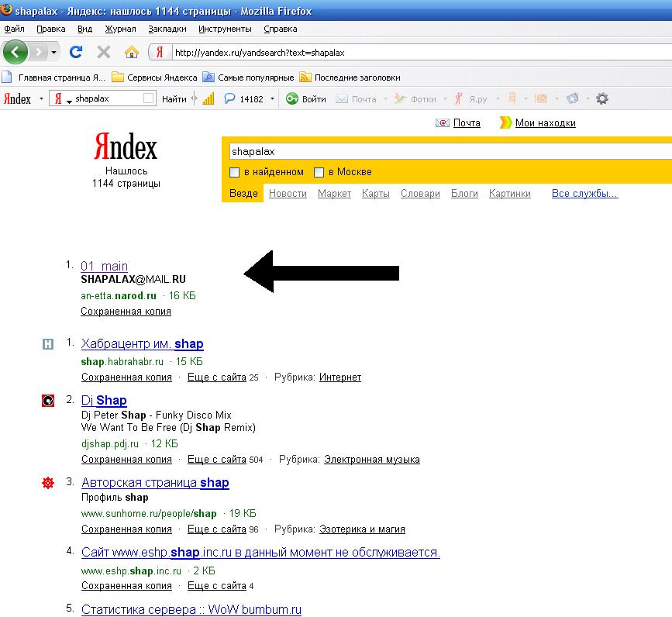The width and height of the screenshot is (672, 617).
Task: Open the Закладки menu
Action: (167, 29)
